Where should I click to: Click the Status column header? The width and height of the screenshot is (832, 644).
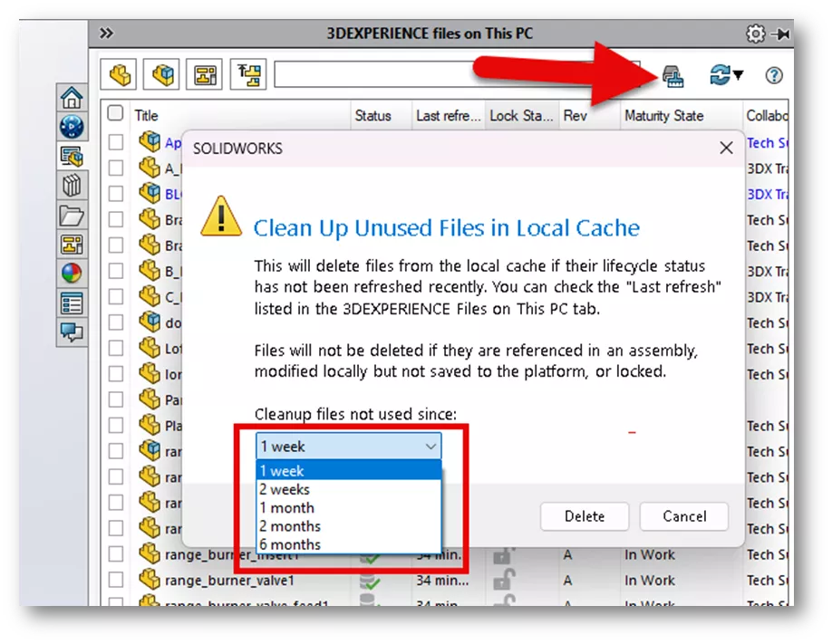tap(375, 115)
